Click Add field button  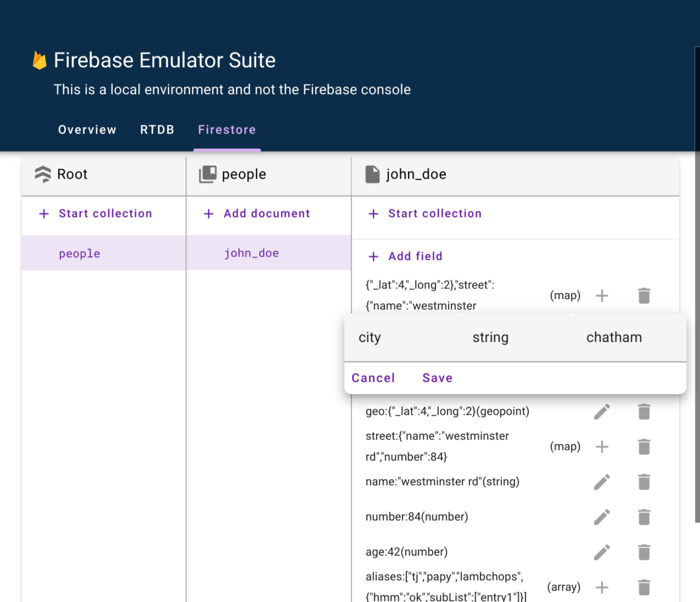[x=405, y=257]
